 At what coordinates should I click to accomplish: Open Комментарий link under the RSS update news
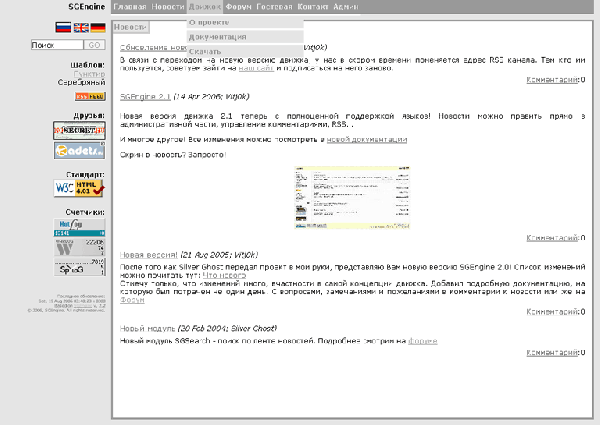[x=552, y=80]
